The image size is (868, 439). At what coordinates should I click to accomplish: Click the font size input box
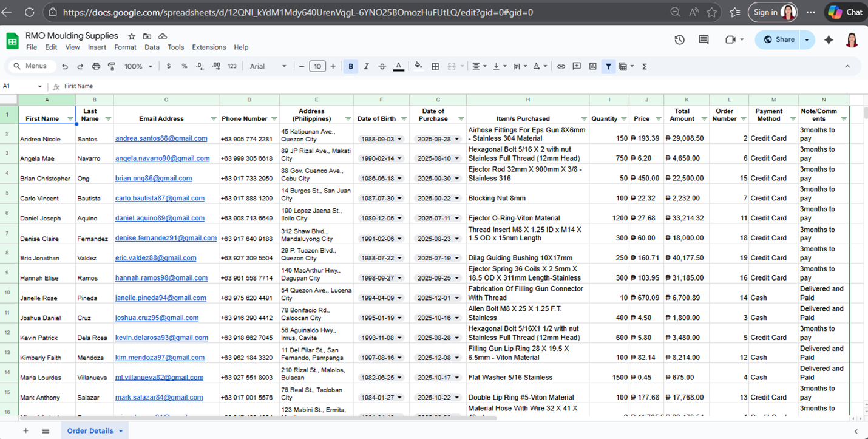(317, 66)
